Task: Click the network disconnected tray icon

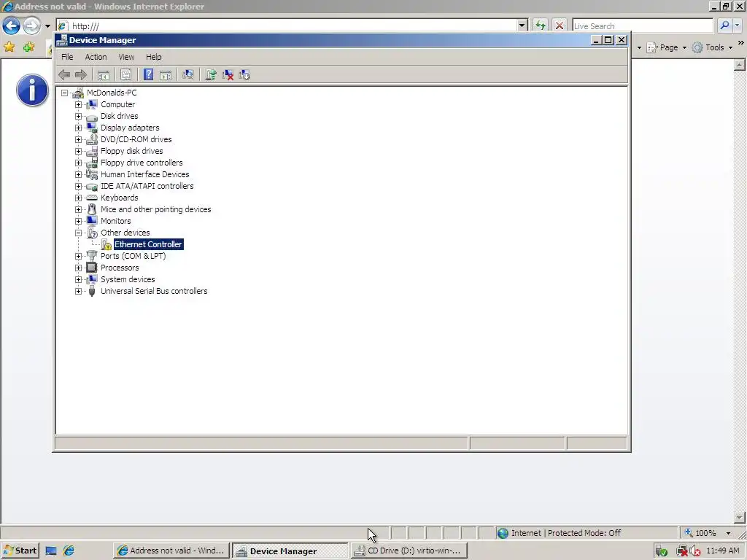Action: pyautogui.click(x=682, y=551)
